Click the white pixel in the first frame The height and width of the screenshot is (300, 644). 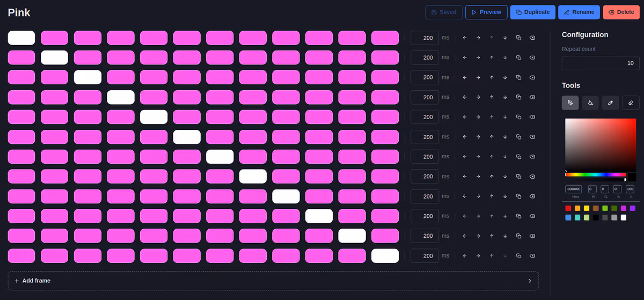(21, 38)
